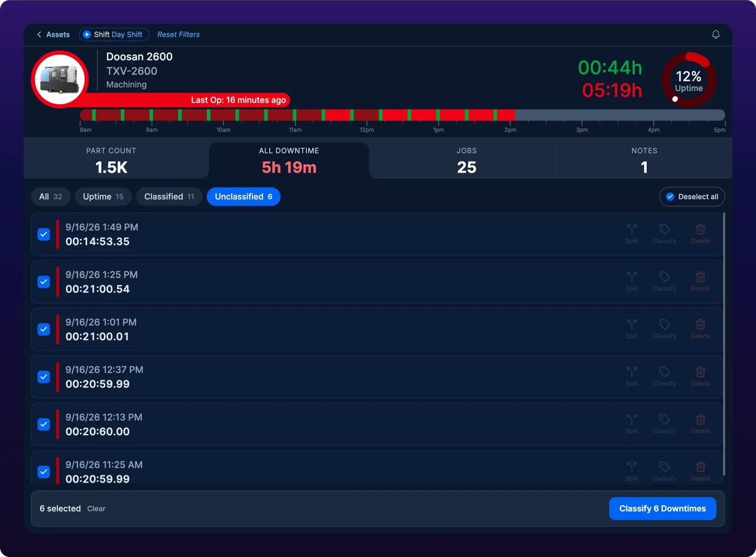Split the 11:25 AM downtime

[x=631, y=471]
